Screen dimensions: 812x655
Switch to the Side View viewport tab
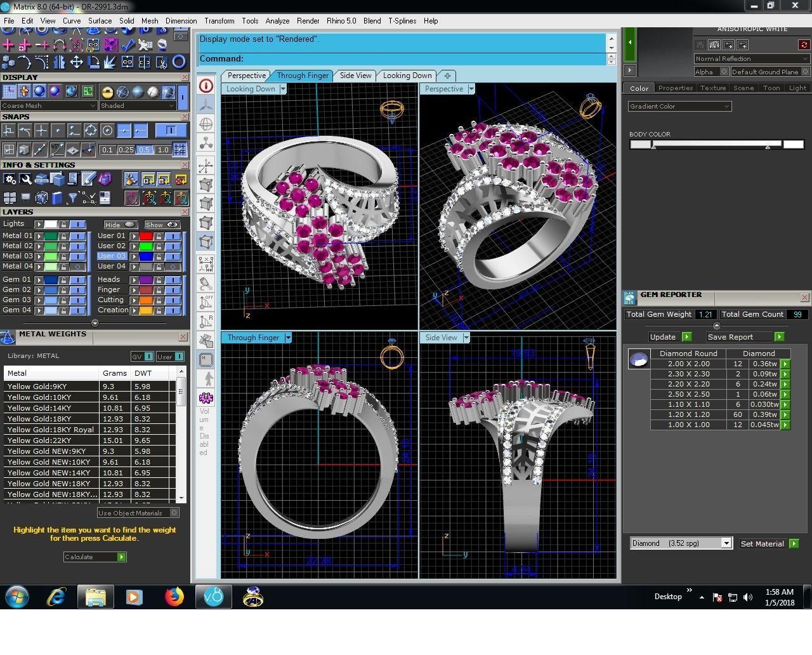(355, 76)
